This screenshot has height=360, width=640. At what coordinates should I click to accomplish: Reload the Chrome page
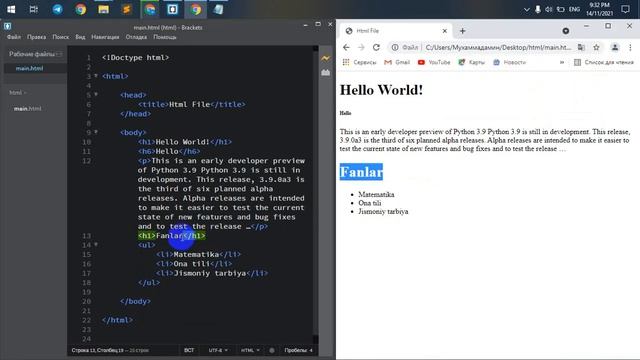[376, 47]
